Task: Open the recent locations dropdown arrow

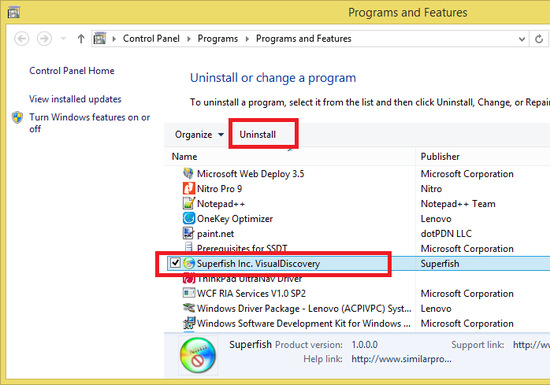Action: 63,39
